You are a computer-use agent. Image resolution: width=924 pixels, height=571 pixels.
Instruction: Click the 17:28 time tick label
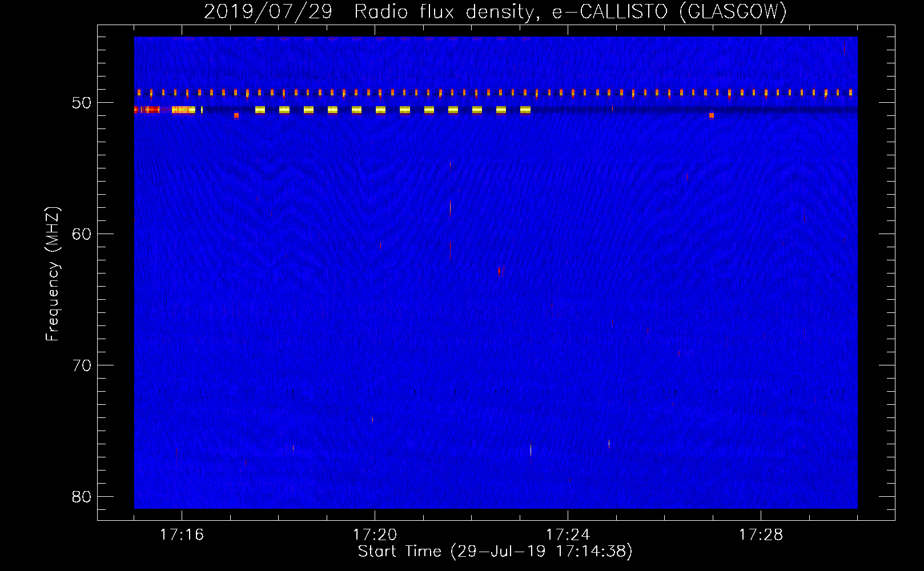[761, 535]
